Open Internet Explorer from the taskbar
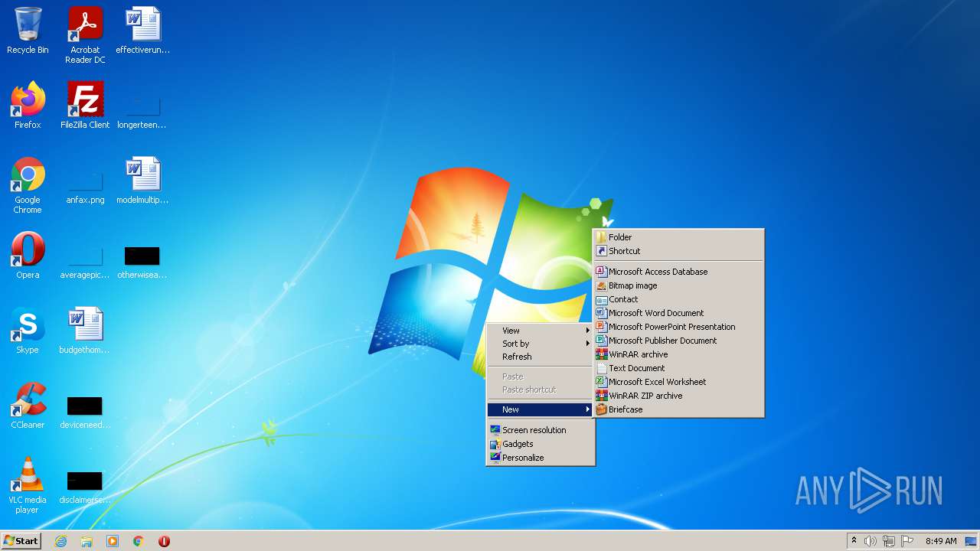Viewport: 980px width, 551px height. point(61,541)
